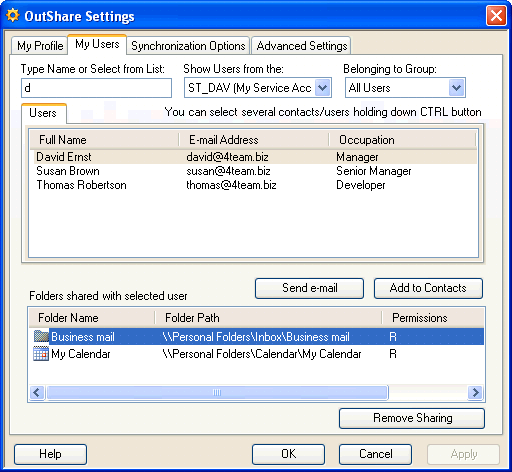512x472 pixels.
Task: Click the susan@4team.biz email cell
Action: point(228,171)
